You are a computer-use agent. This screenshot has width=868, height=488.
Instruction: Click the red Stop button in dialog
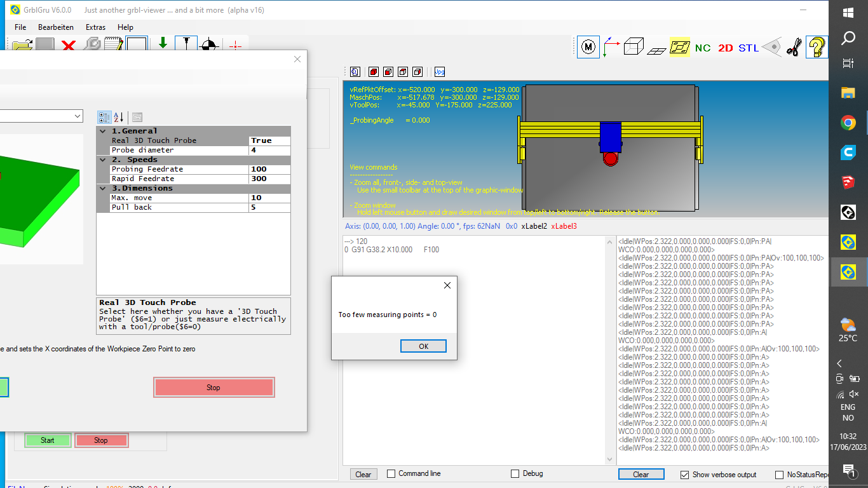point(214,388)
